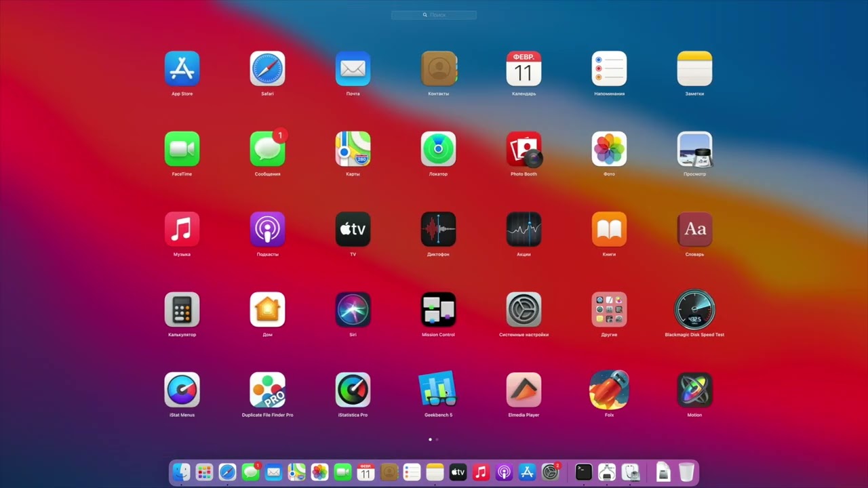
Task: Launch Просмотр (Preview) app
Action: pyautogui.click(x=694, y=148)
